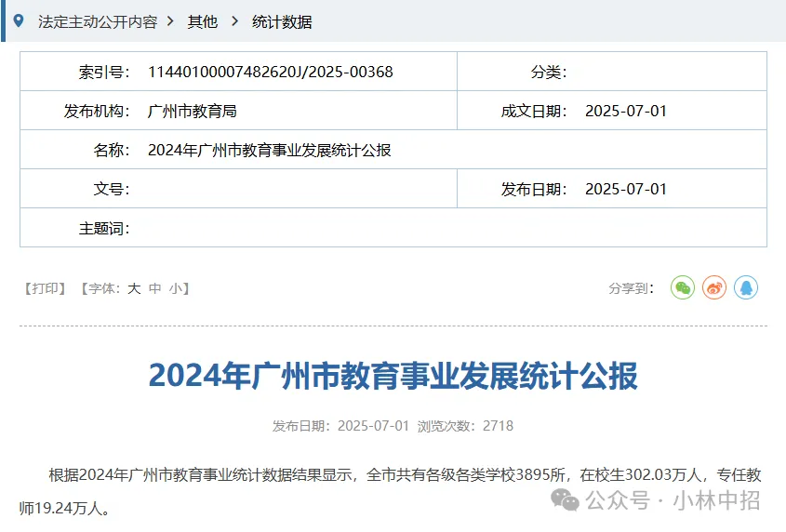Image resolution: width=786 pixels, height=532 pixels.
Task: Click the 主题词 label
Action: click(x=104, y=228)
